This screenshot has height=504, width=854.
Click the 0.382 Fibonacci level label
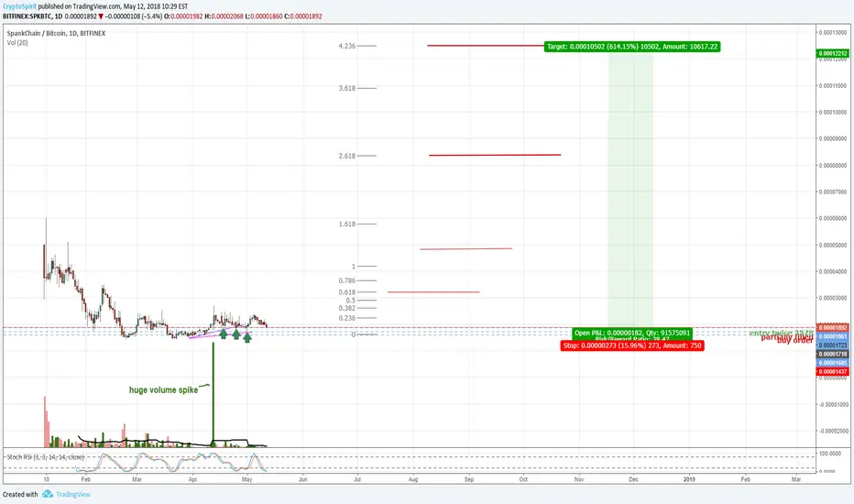[347, 309]
